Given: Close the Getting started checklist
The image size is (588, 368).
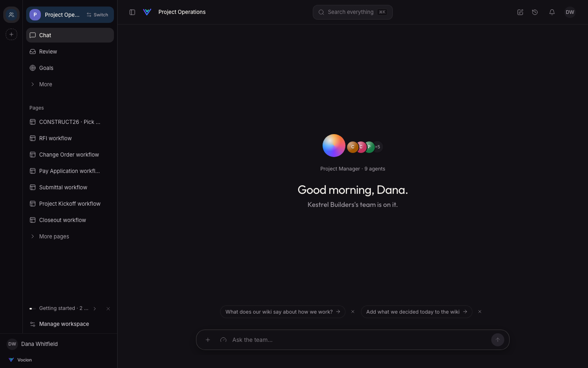Looking at the screenshot, I should pos(108,309).
